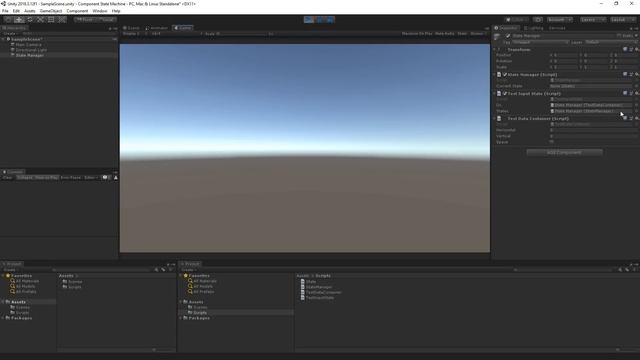The height and width of the screenshot is (360, 640).
Task: Click the State script file icon
Action: point(302,282)
